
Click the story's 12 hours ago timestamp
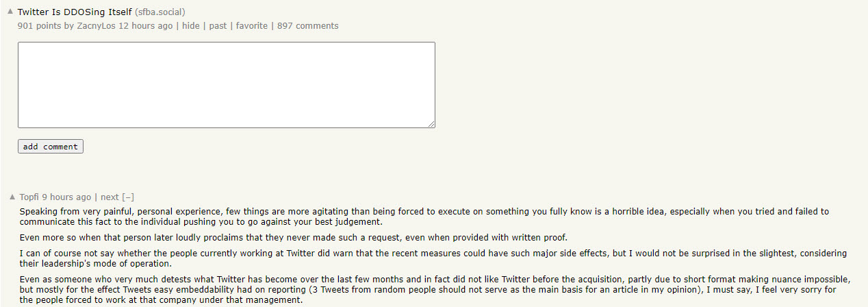pyautogui.click(x=146, y=26)
